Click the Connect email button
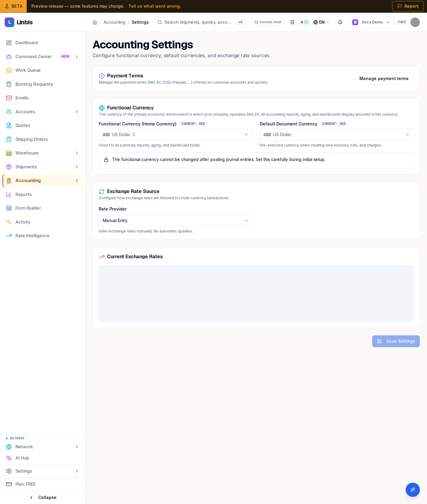Viewport: 427px width, 504px height. [268, 22]
